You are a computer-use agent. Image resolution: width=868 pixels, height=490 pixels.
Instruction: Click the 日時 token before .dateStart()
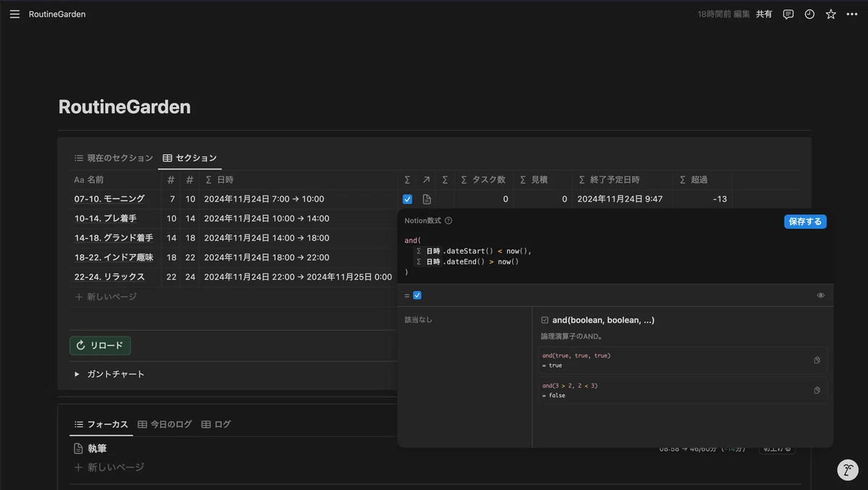427,251
